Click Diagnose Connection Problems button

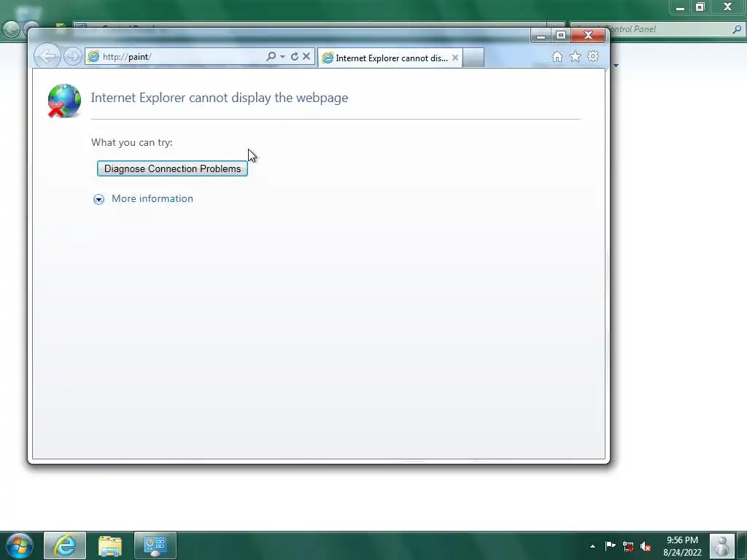click(172, 168)
